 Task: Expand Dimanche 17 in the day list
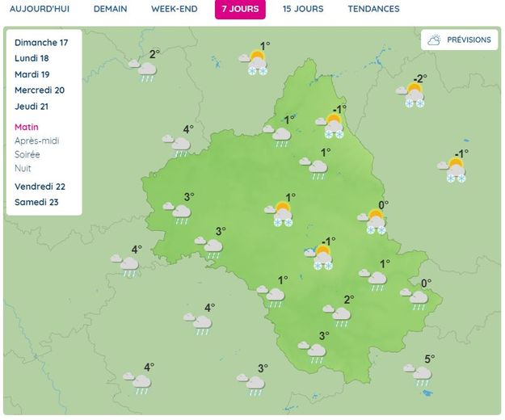[x=40, y=43]
